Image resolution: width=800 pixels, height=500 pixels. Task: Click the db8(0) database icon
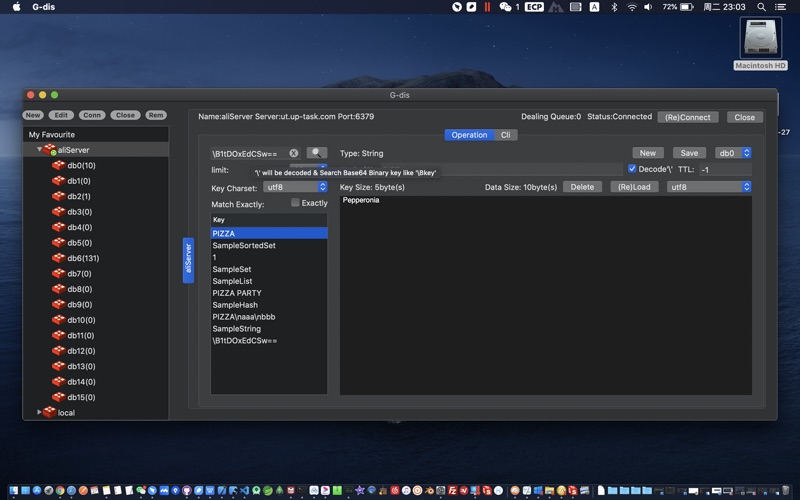(x=59, y=289)
